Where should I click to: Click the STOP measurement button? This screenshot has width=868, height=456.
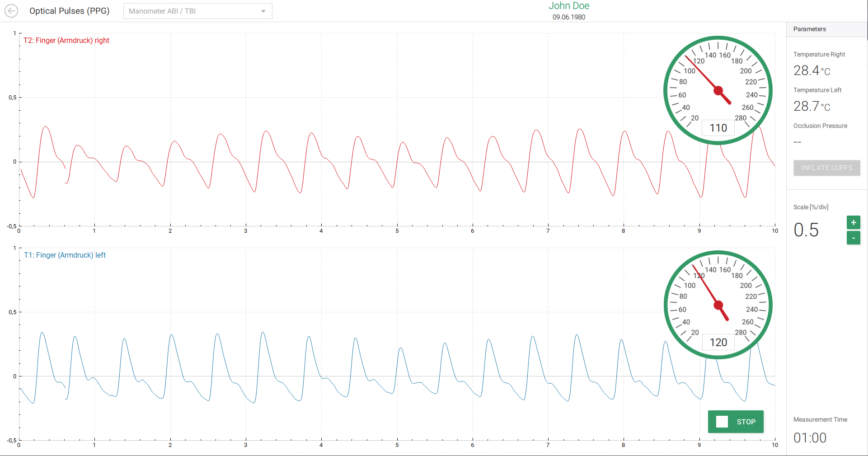[736, 422]
